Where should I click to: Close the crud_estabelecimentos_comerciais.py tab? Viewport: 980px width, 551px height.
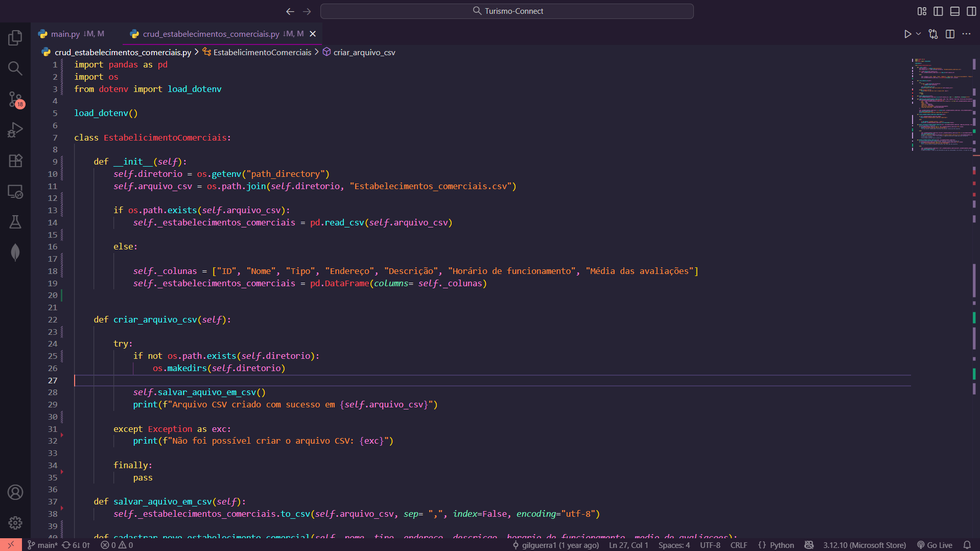pyautogui.click(x=313, y=34)
